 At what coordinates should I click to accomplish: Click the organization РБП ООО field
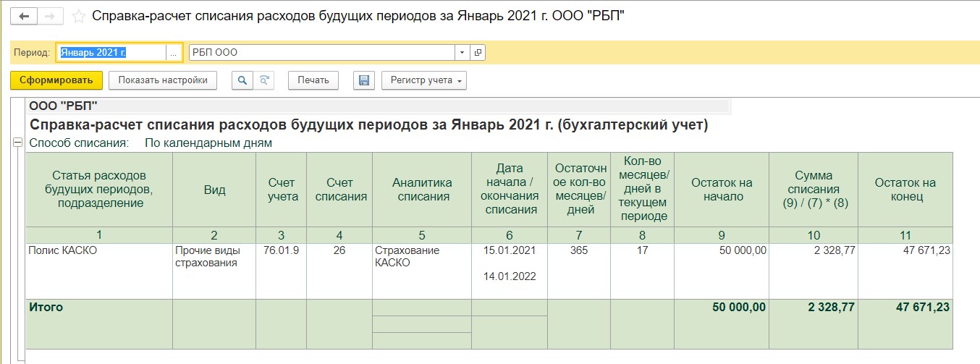321,52
